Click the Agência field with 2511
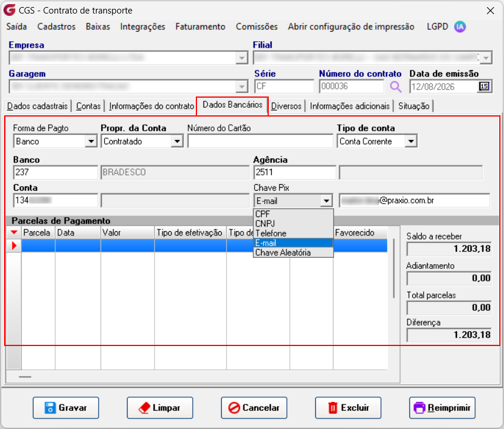Viewport: 504px width, 429px height. tap(295, 172)
